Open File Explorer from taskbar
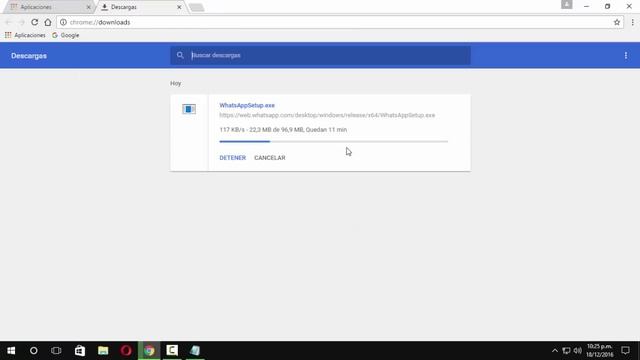 point(103,351)
